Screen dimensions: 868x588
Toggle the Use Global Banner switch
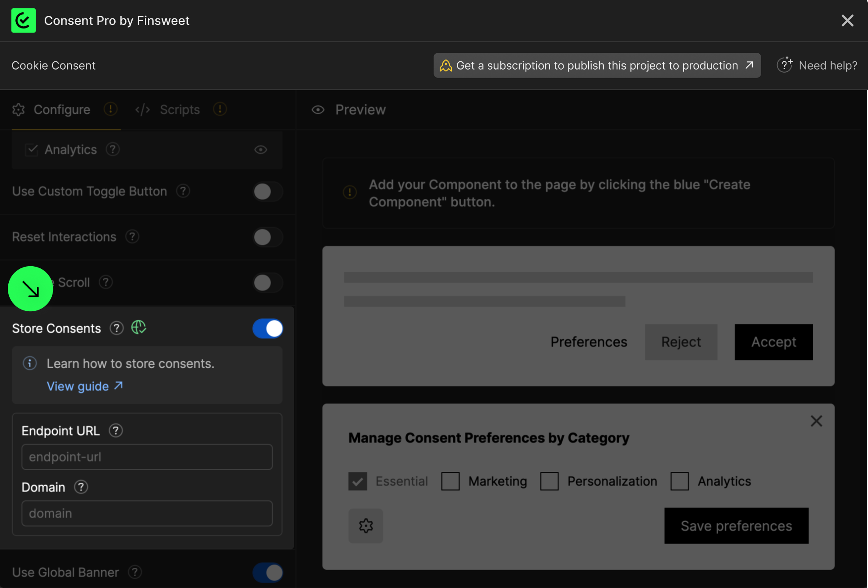coord(268,573)
